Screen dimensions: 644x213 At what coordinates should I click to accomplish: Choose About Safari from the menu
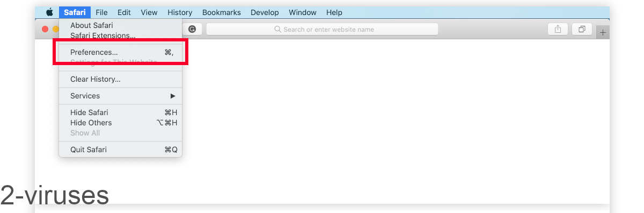coord(121,25)
